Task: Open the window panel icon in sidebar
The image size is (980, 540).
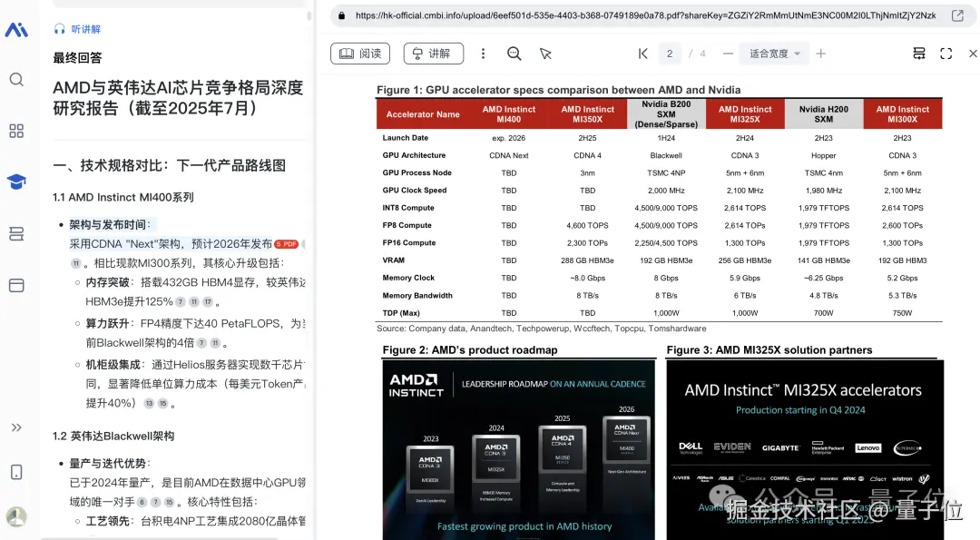Action: [16, 285]
